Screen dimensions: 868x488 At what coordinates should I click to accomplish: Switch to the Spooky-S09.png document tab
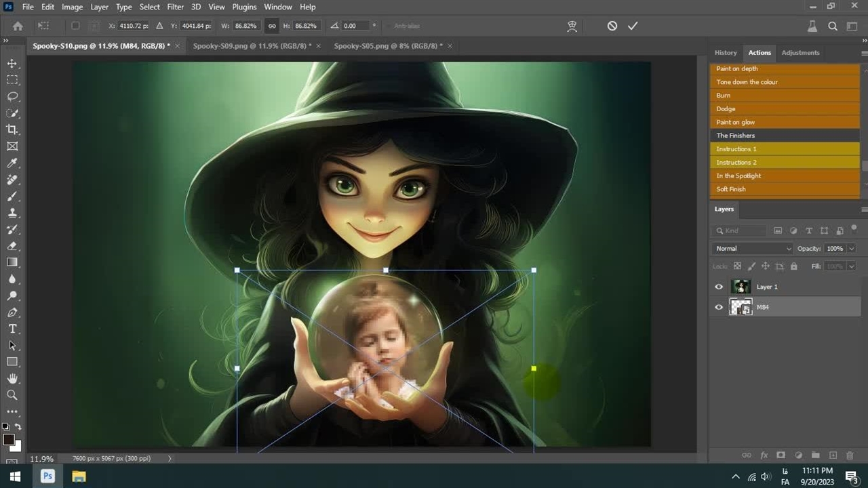pyautogui.click(x=252, y=46)
